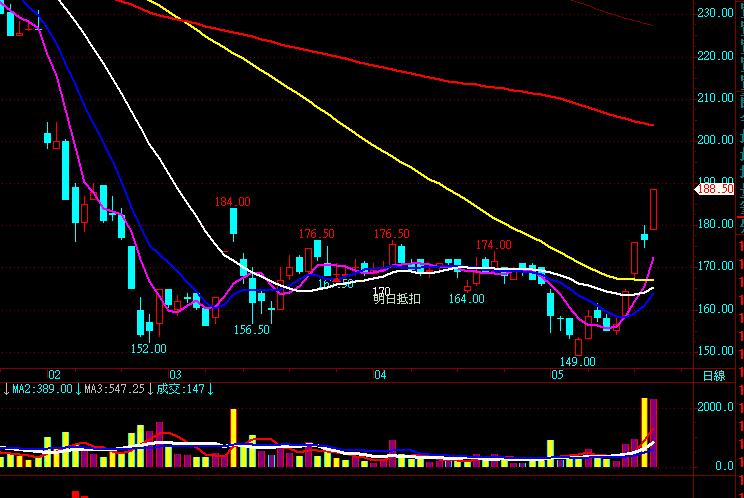Click the 220.00 price axis label
The height and width of the screenshot is (498, 744).
715,56
